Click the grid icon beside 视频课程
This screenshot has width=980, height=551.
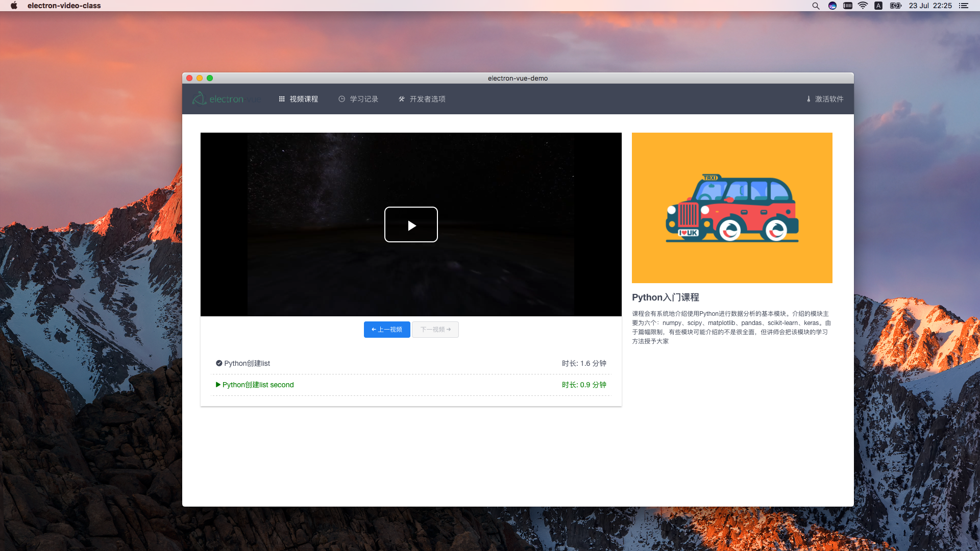click(x=282, y=99)
